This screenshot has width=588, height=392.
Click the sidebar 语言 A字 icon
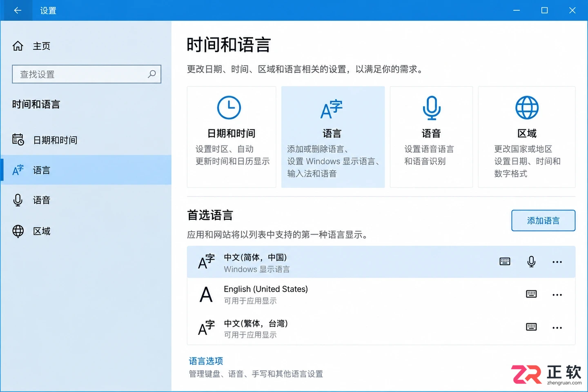[x=18, y=170]
